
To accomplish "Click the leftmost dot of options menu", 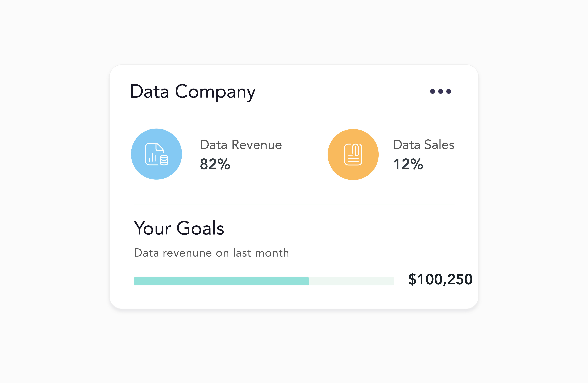I will coord(432,91).
